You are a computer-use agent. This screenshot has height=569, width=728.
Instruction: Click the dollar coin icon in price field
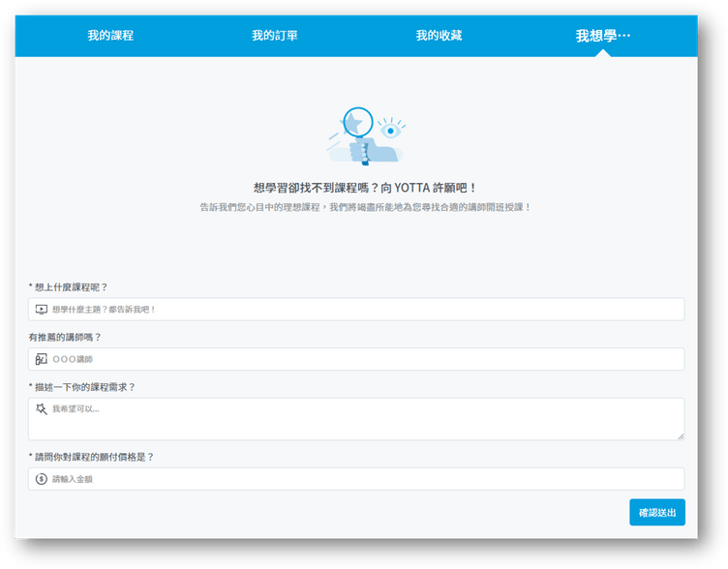(42, 479)
